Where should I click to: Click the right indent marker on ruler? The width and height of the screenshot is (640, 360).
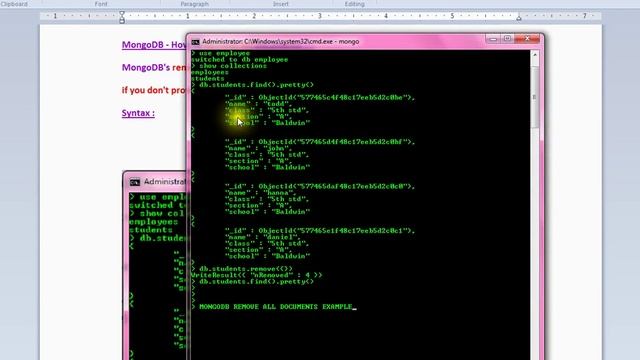click(x=519, y=18)
